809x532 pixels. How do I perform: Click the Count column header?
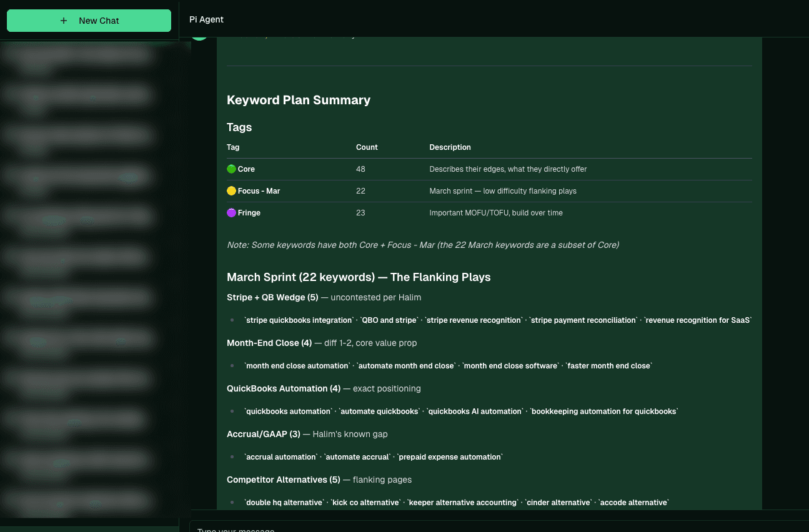coord(367,147)
